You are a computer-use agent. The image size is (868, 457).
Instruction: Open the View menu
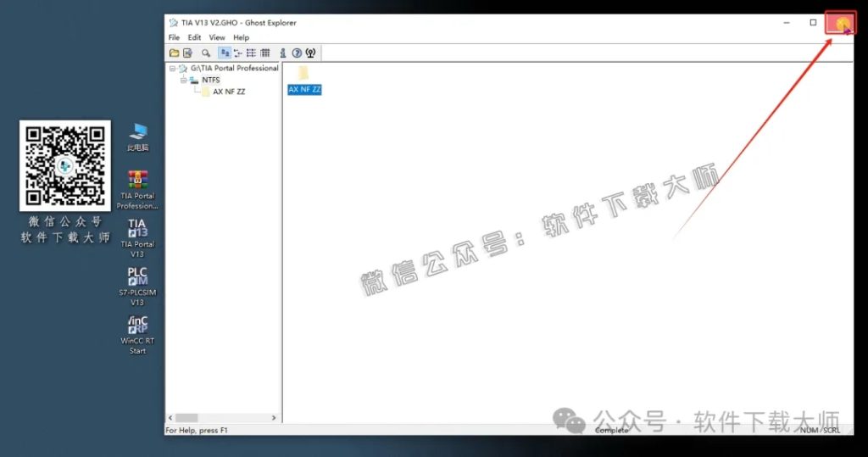pos(217,37)
